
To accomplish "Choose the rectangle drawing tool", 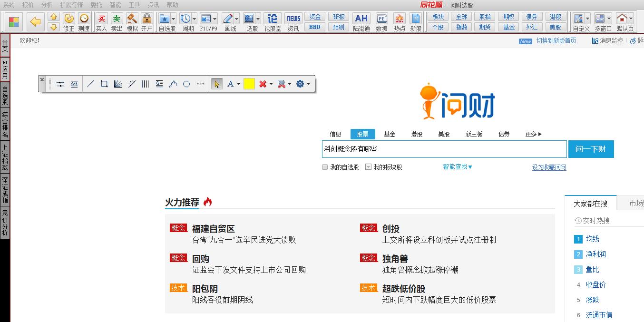I will coord(103,83).
